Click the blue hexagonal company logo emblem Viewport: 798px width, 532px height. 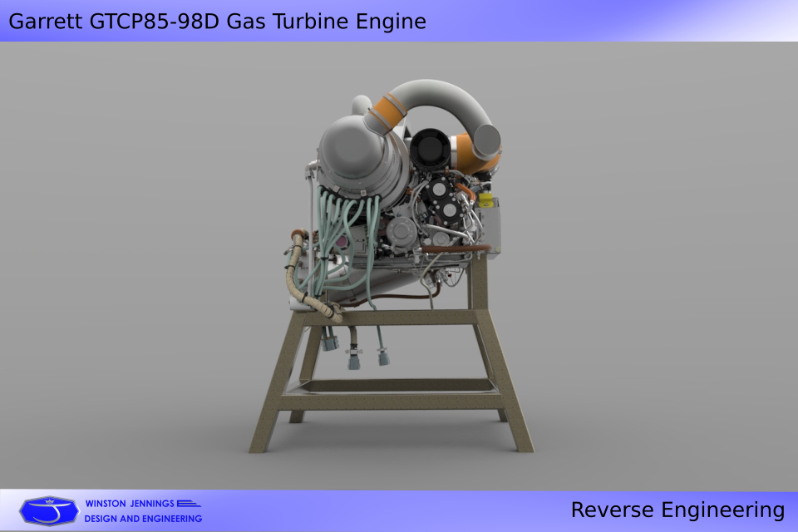(49, 511)
